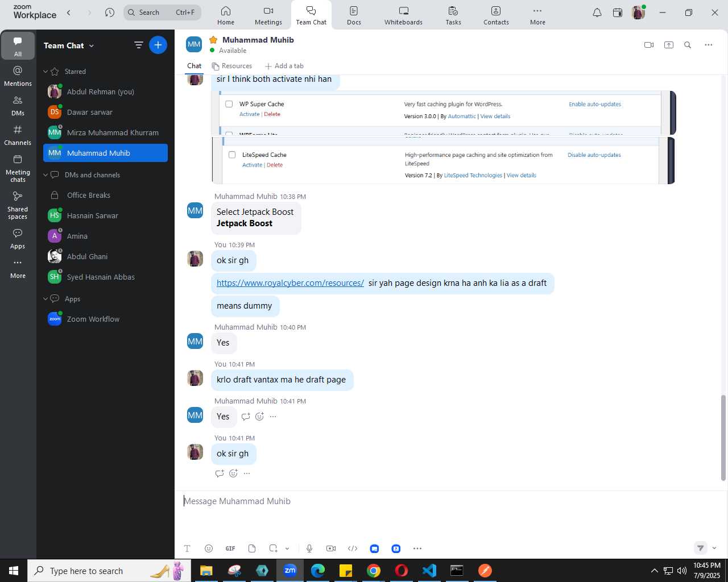Attach a file using the file icon
This screenshot has width=728, height=582.
[252, 548]
